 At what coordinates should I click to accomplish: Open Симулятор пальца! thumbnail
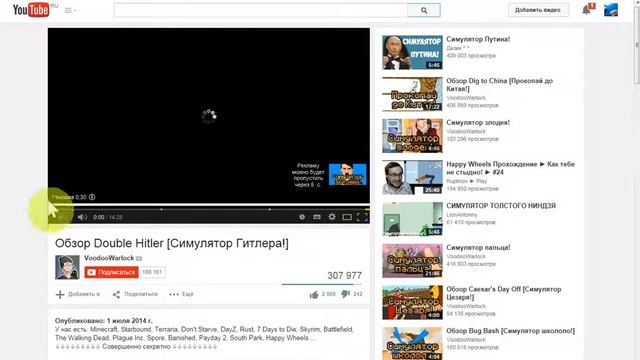pos(412,260)
